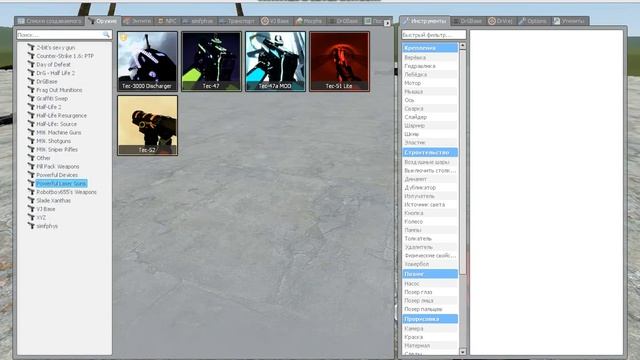640x360 pixels.
Task: Select the Позер пальцев tool
Action: 430,309
